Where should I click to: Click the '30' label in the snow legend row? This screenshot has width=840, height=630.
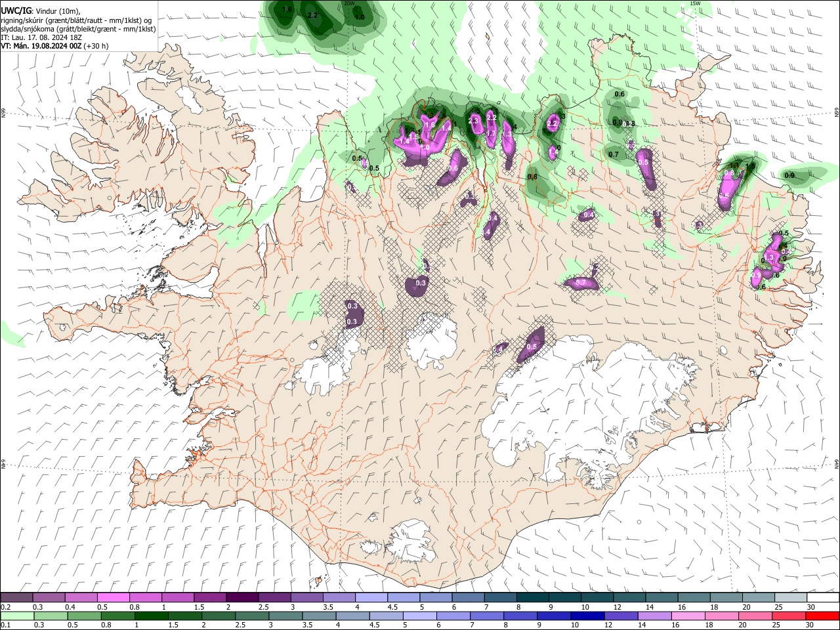(x=811, y=607)
